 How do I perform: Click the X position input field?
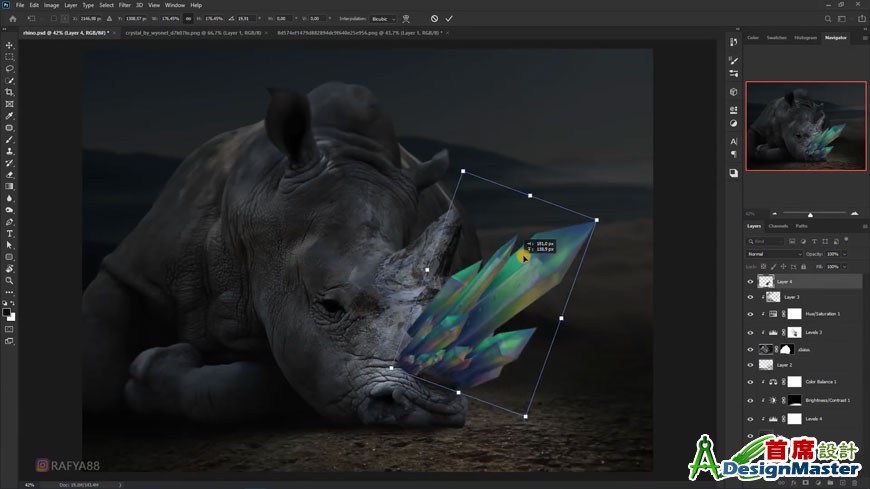(x=91, y=19)
